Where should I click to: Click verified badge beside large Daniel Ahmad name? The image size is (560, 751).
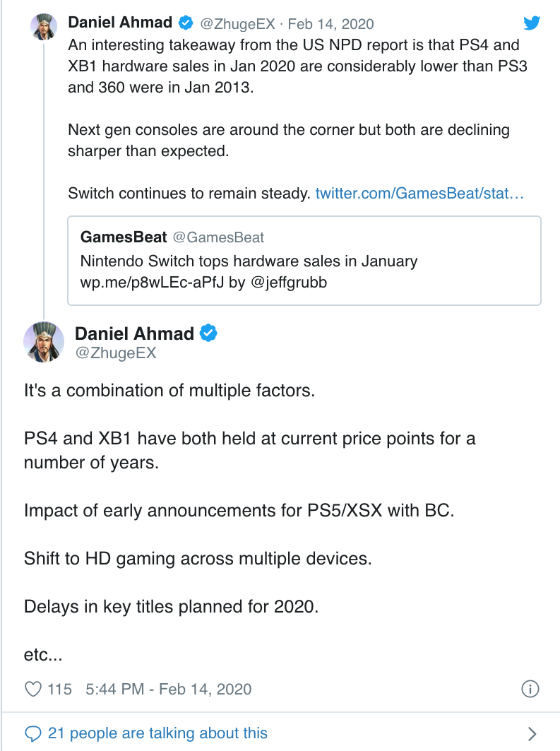(x=208, y=333)
